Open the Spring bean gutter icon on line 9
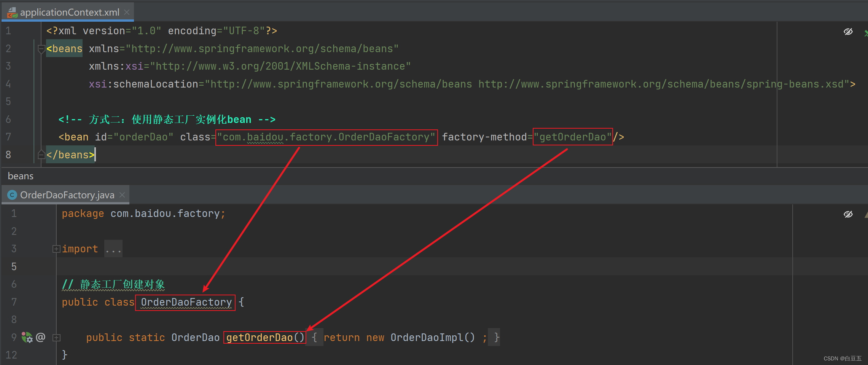 tap(27, 337)
